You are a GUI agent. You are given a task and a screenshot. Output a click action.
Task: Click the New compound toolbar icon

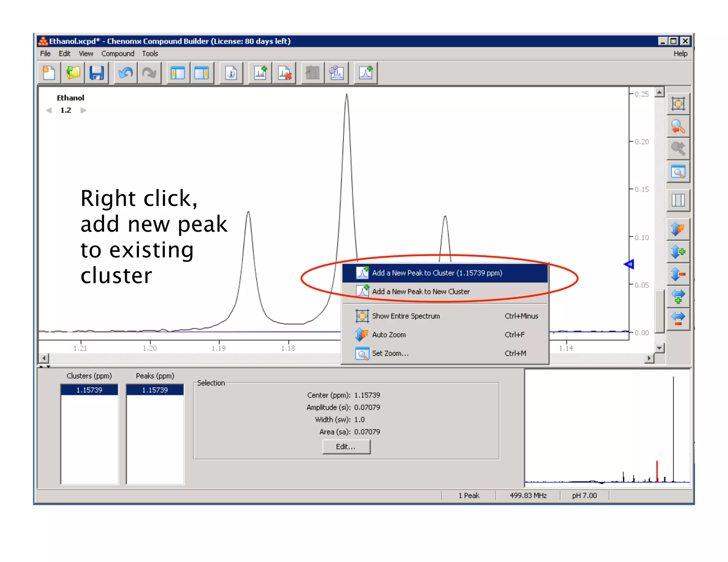point(49,73)
